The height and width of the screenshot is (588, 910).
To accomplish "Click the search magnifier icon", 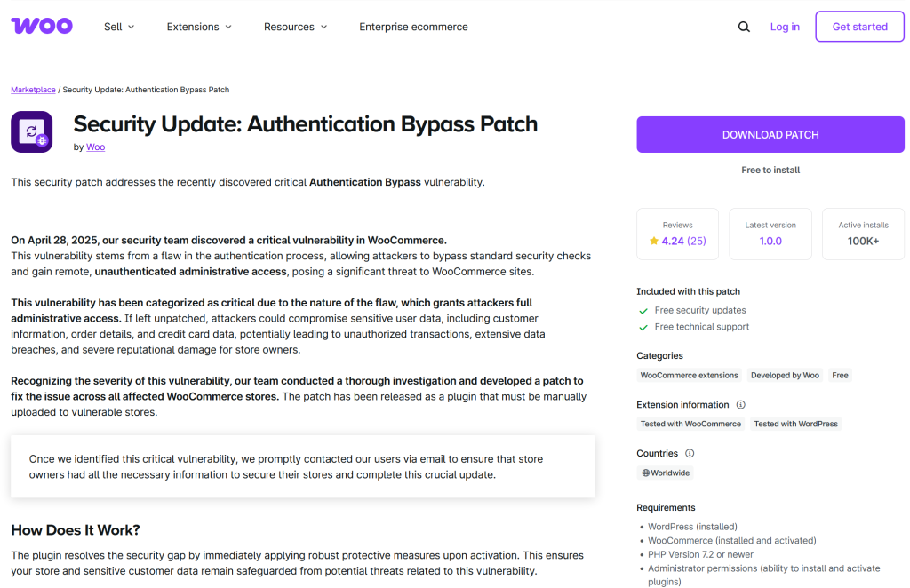I will 744,27.
